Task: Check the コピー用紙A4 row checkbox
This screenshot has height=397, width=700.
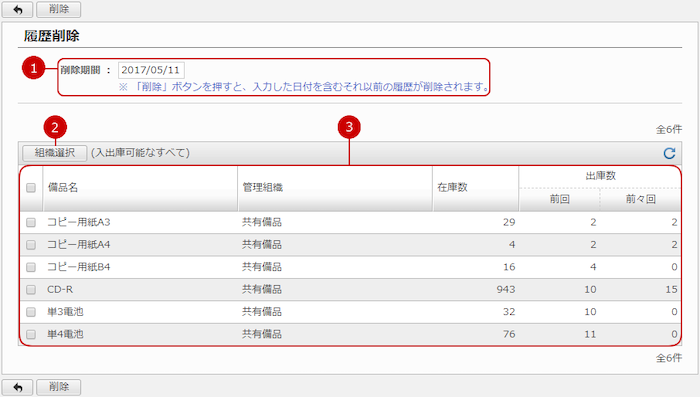Action: pyautogui.click(x=31, y=245)
